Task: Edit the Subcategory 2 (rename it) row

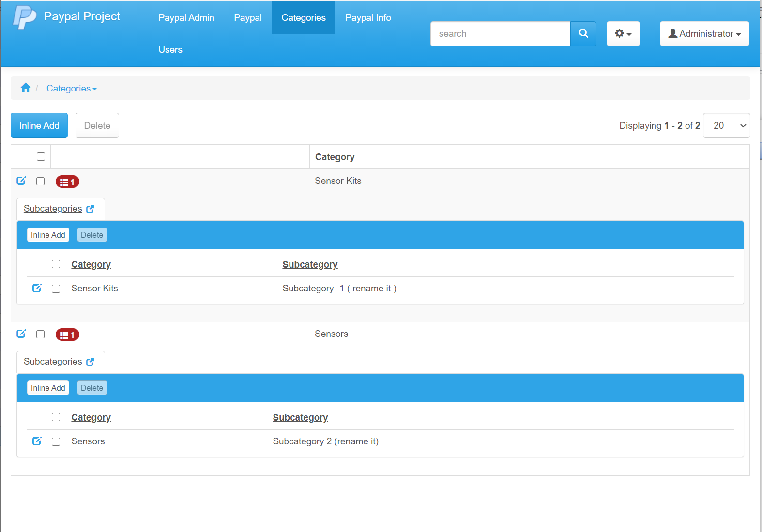Action: [37, 441]
